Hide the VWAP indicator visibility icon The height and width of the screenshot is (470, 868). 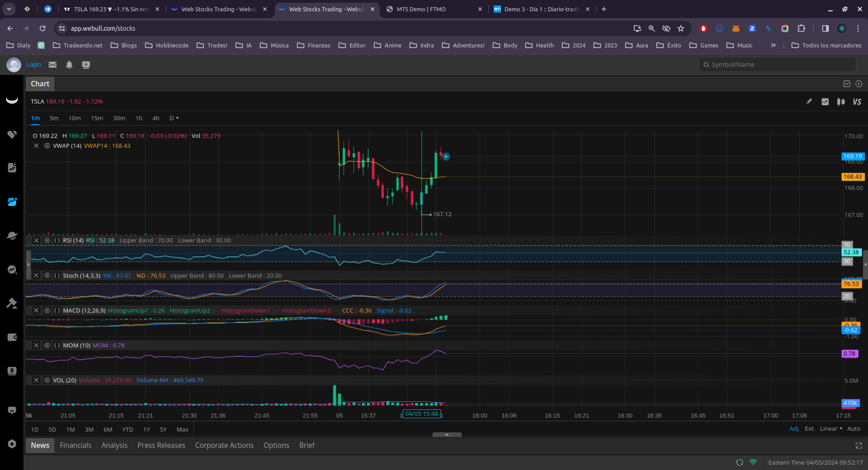[47, 146]
